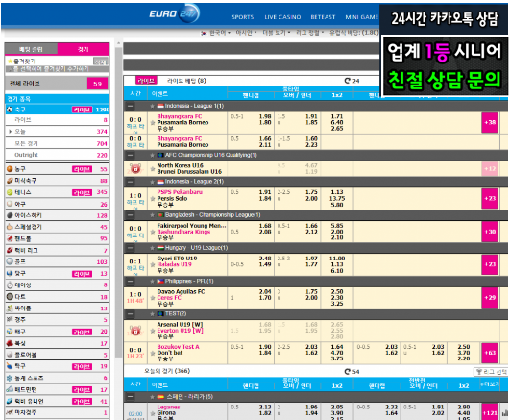
Task: Click the badminton shuttlecock icon
Action: [10, 389]
